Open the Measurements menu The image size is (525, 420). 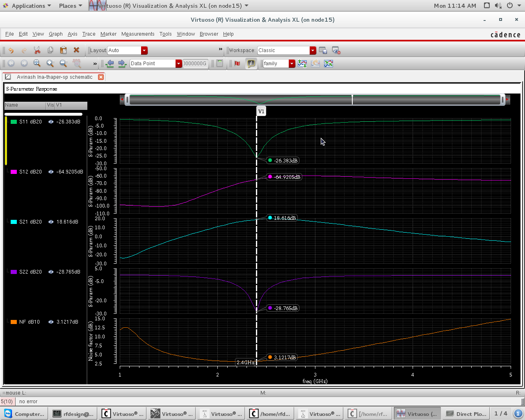[138, 34]
